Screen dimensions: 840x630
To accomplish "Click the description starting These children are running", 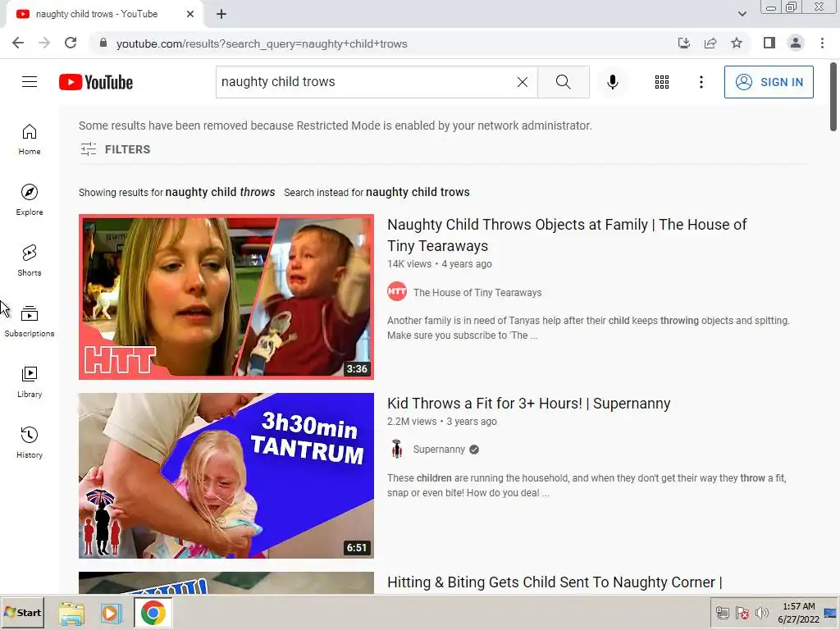I will (587, 486).
